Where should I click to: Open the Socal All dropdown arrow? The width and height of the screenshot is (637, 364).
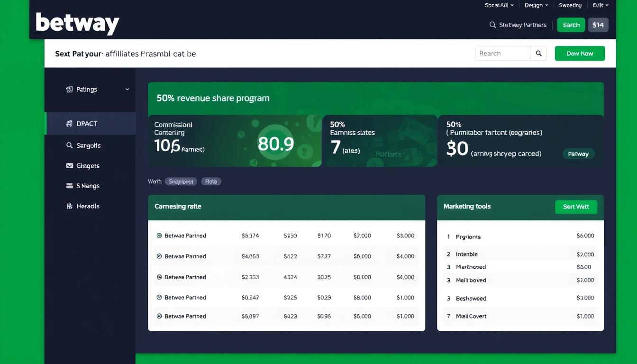point(513,6)
